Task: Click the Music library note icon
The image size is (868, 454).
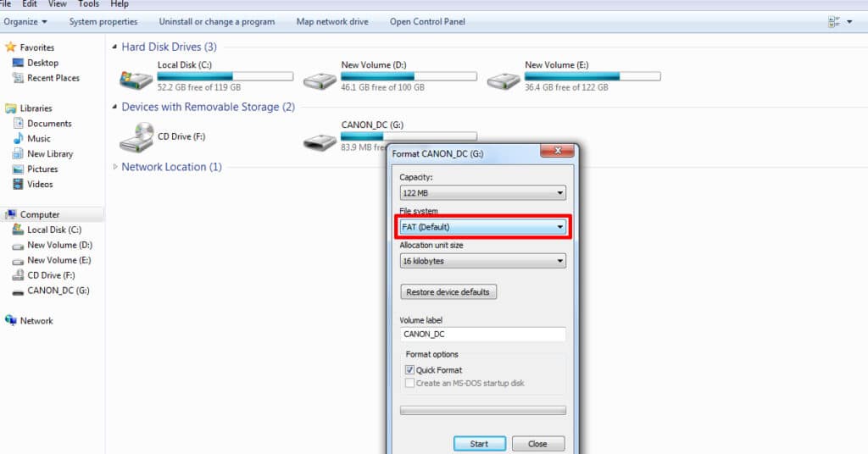Action: (18, 138)
